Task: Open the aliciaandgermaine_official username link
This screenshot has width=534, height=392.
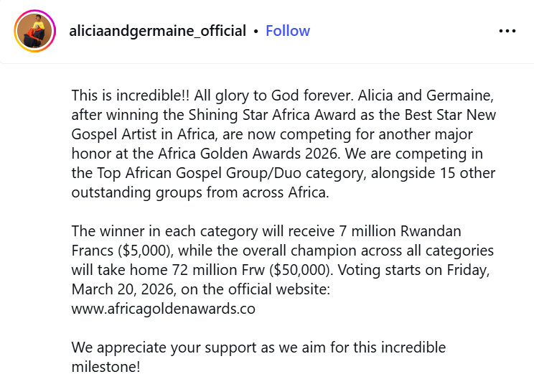Action: pos(156,31)
